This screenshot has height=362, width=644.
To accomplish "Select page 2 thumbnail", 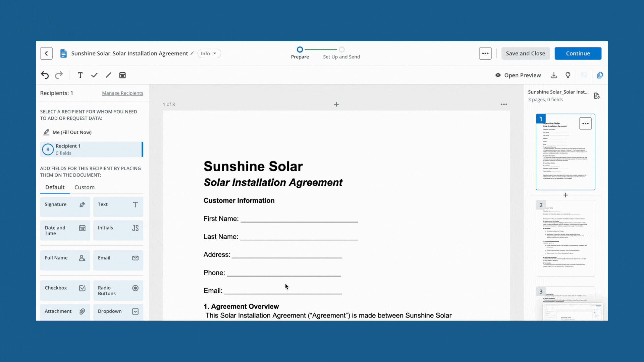I will pyautogui.click(x=566, y=238).
